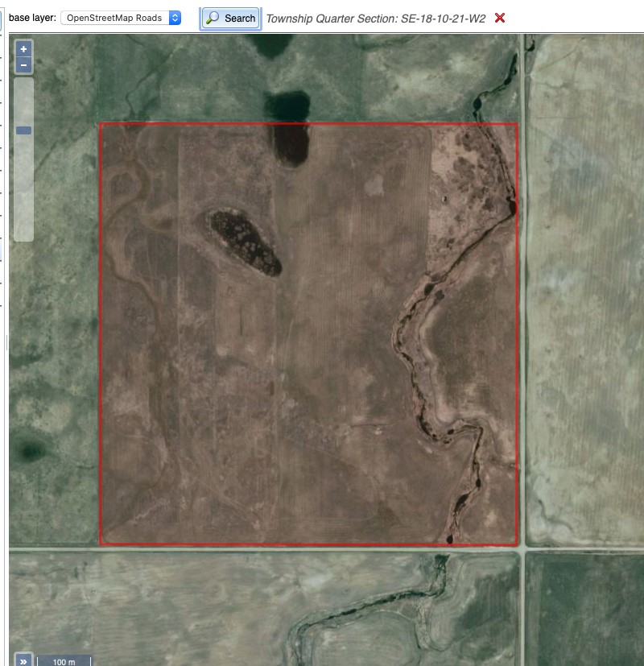Viewport: 644px width, 666px height.
Task: Click the Search button
Action: pos(230,19)
